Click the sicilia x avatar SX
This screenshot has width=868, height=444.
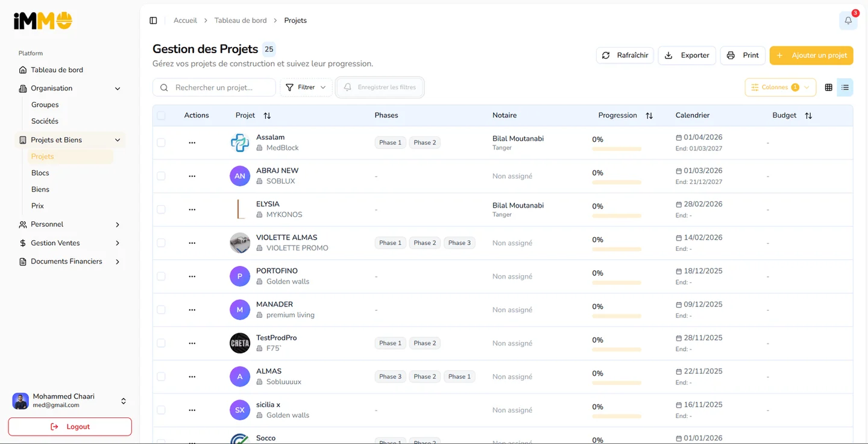240,410
